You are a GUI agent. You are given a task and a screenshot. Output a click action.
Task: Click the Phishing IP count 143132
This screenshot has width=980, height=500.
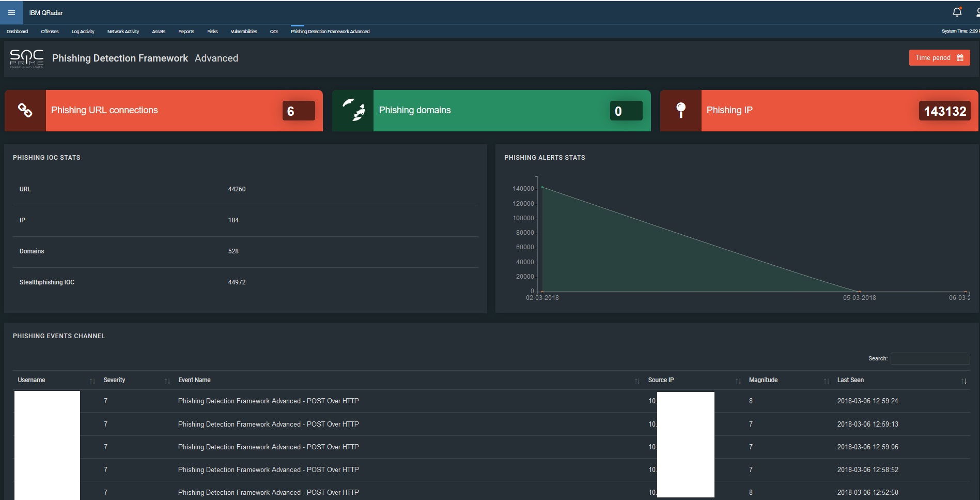944,111
